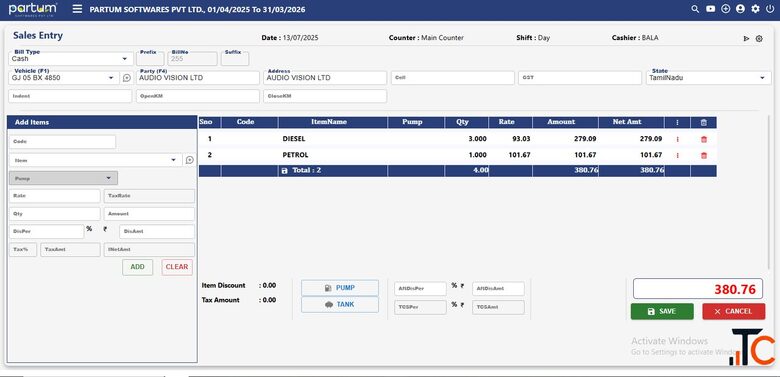Click the Net Amt column header
The width and height of the screenshot is (780, 377).
coord(627,122)
